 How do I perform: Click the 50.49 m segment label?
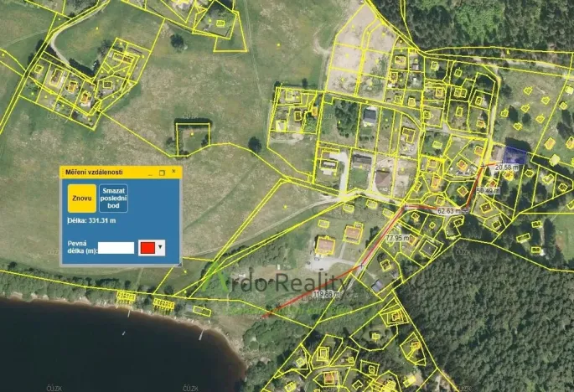[x=489, y=191]
